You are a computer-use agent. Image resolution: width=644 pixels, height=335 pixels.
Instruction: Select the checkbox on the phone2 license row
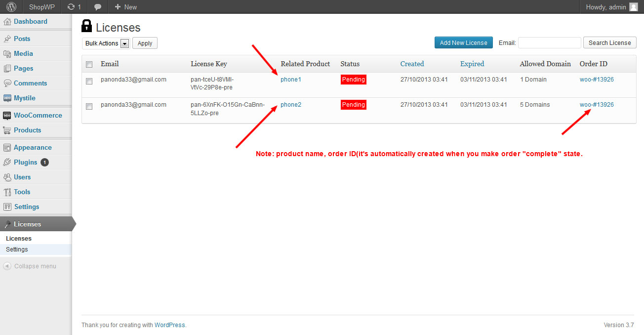click(x=89, y=106)
